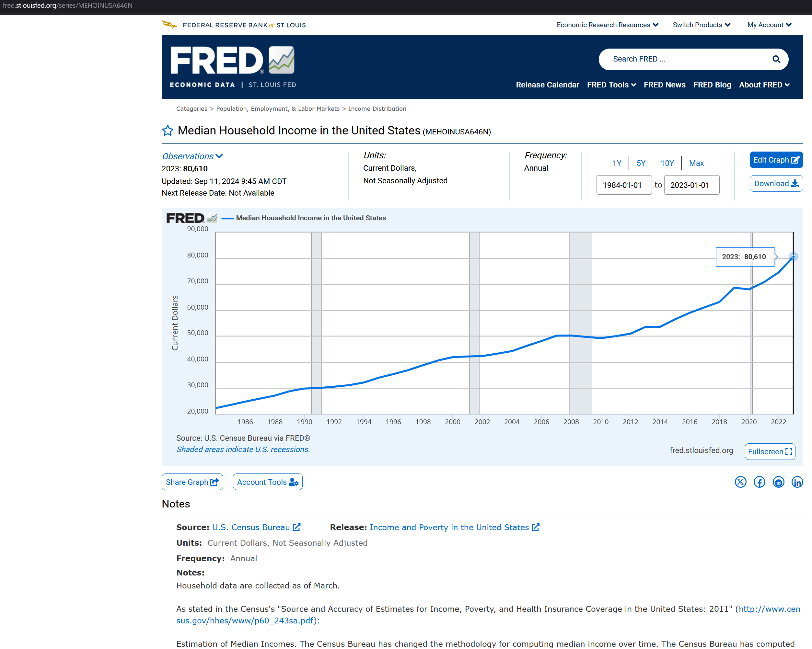
Task: Click the St. Louis Fed eagle logo
Action: click(169, 25)
